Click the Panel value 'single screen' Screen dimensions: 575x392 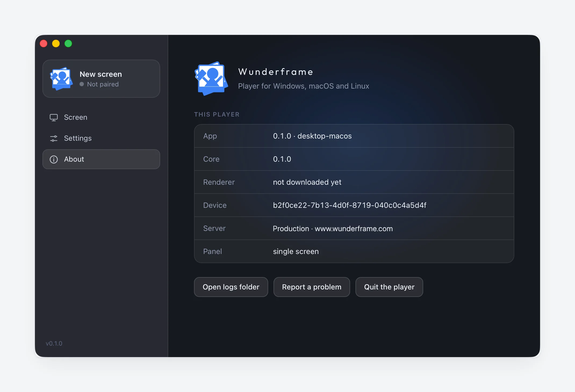point(296,252)
